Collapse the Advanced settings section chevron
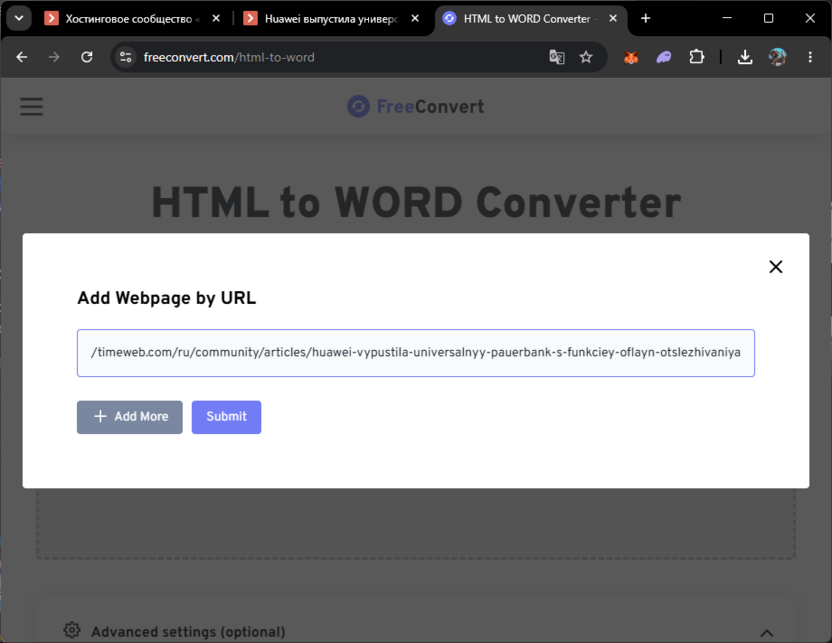This screenshot has width=832, height=643. pyautogui.click(x=766, y=632)
